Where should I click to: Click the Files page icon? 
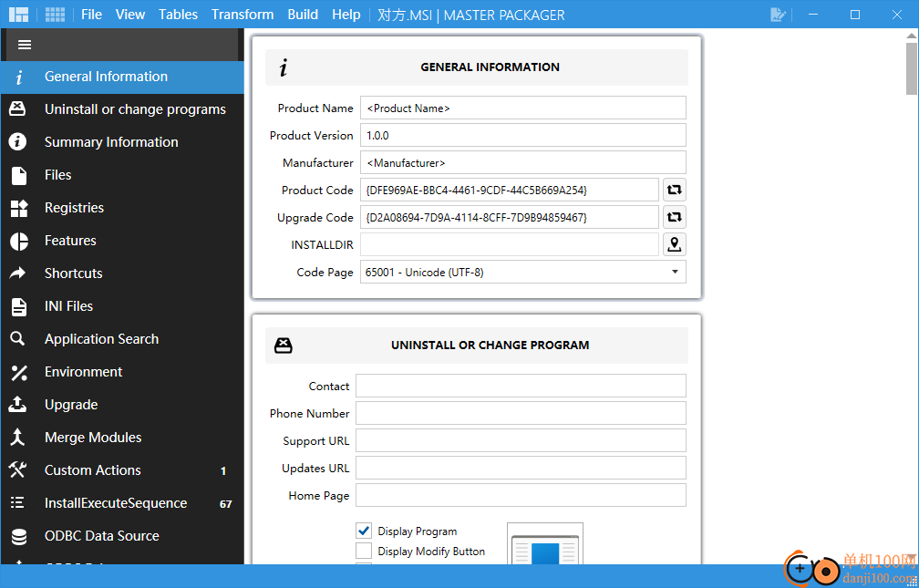pyautogui.click(x=19, y=175)
